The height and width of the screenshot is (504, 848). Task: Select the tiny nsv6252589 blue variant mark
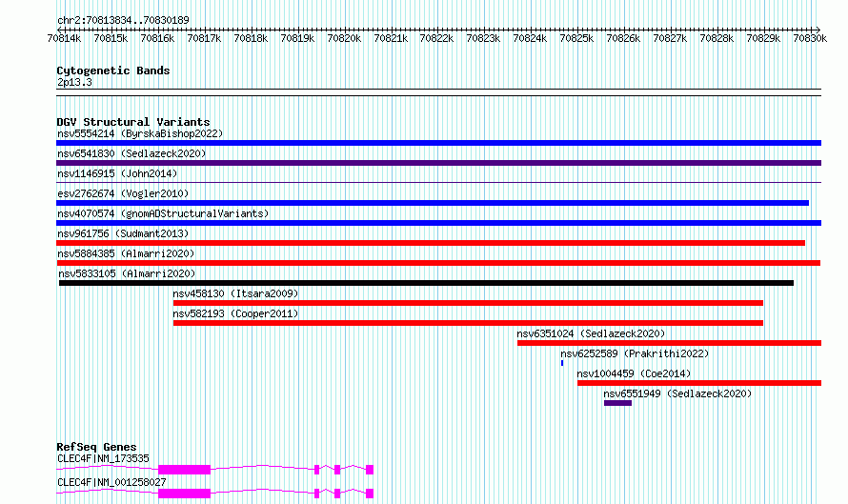[562, 363]
